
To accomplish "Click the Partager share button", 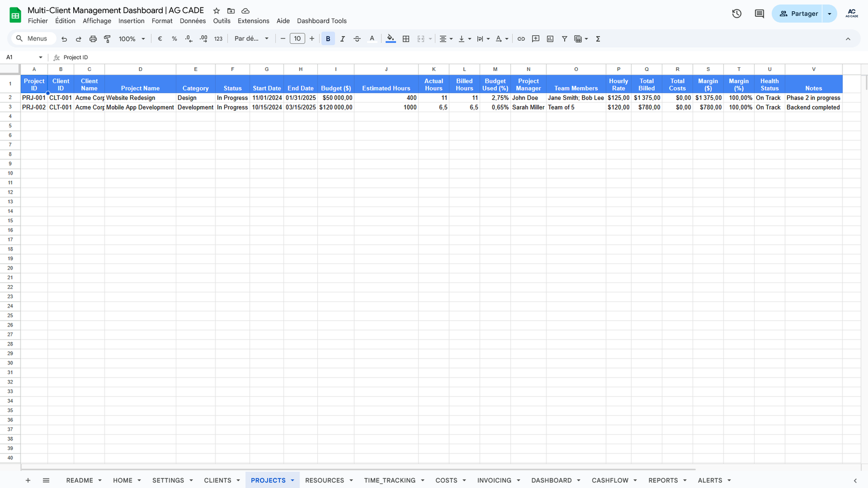I will (x=798, y=14).
